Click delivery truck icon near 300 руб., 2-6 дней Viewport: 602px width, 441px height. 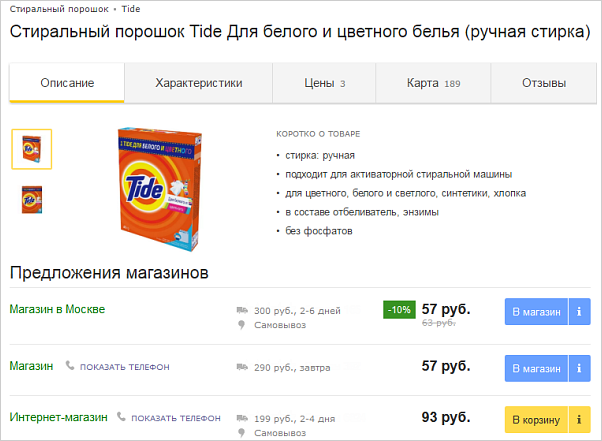[x=242, y=310]
